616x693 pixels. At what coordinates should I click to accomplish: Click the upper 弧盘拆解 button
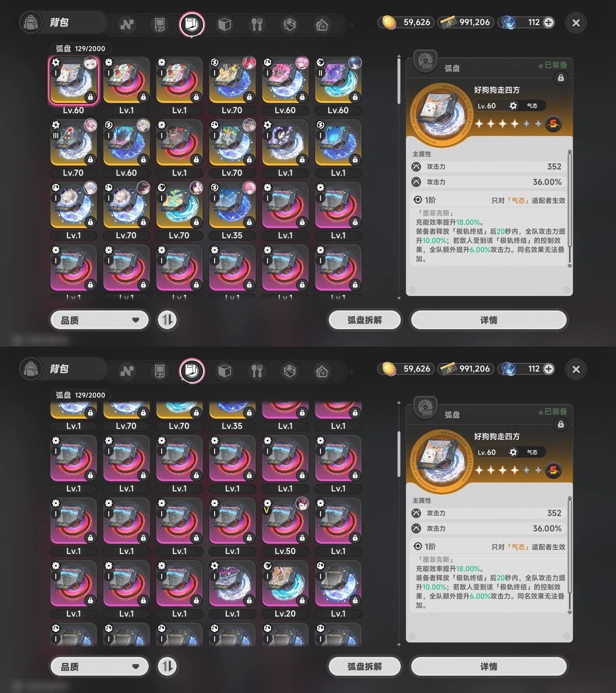[365, 320]
